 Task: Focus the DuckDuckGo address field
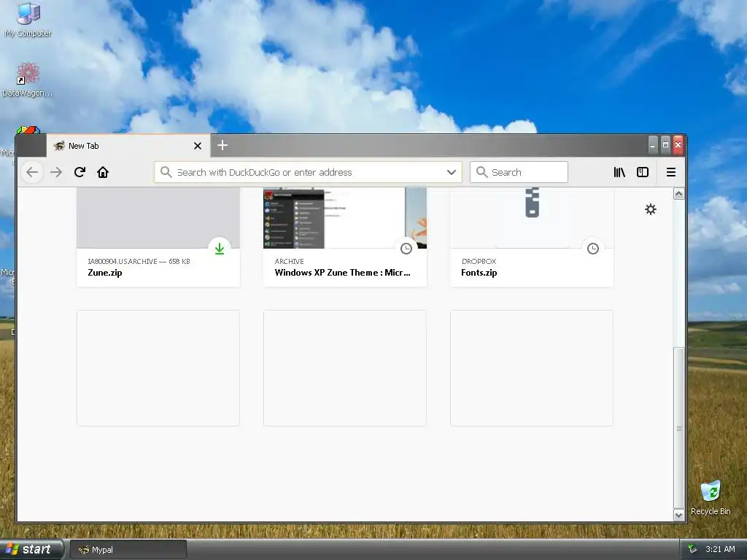308,172
